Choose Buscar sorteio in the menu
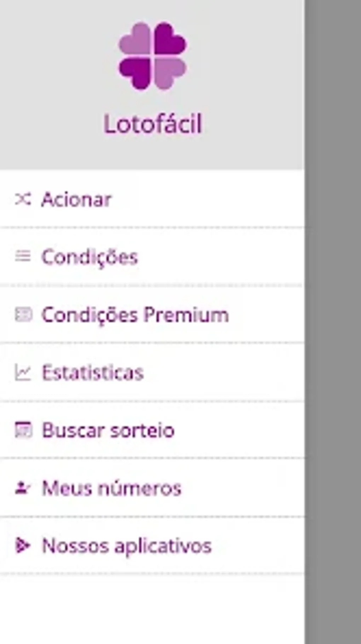 click(108, 431)
